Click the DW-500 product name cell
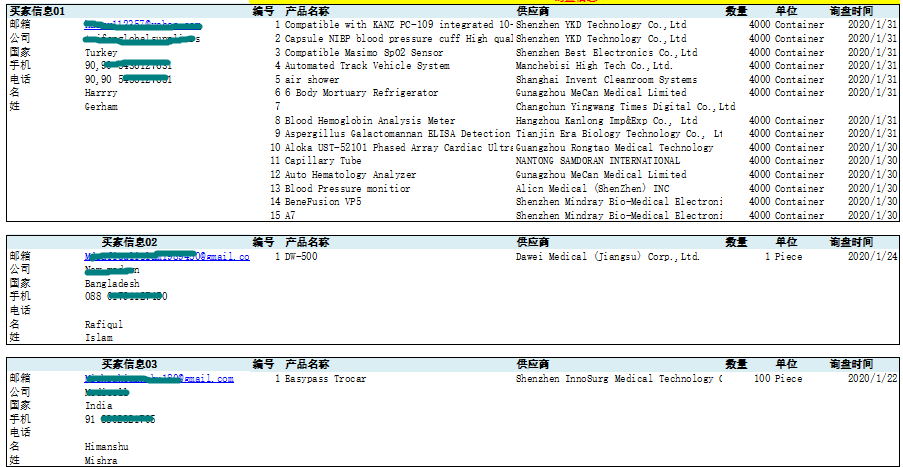 [x=301, y=257]
